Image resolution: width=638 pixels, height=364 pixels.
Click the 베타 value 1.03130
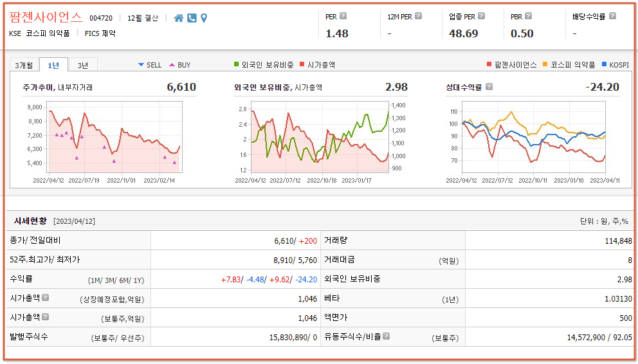click(619, 298)
